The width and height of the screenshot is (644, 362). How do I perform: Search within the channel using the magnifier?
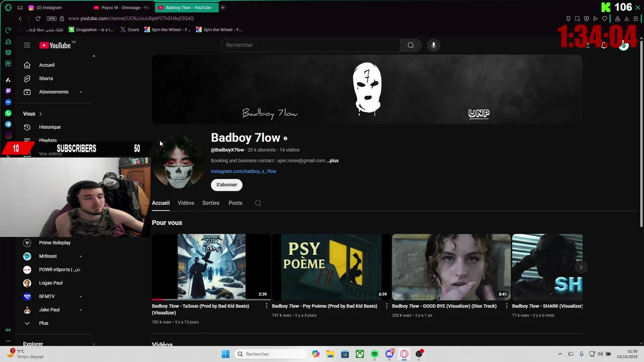(258, 203)
